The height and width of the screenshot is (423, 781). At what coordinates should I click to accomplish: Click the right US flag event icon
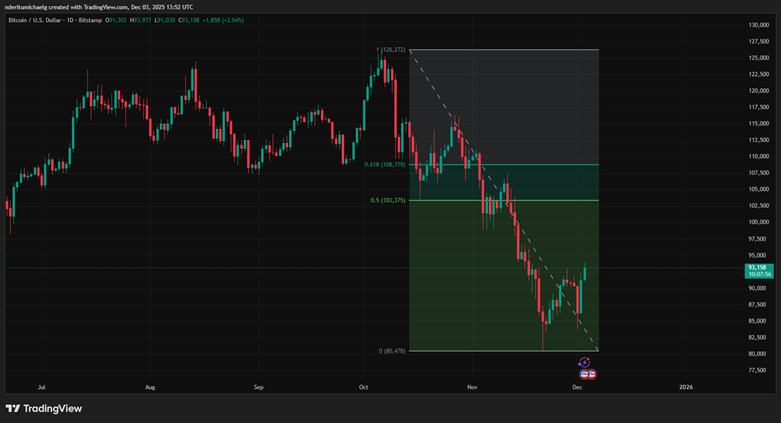coord(592,374)
